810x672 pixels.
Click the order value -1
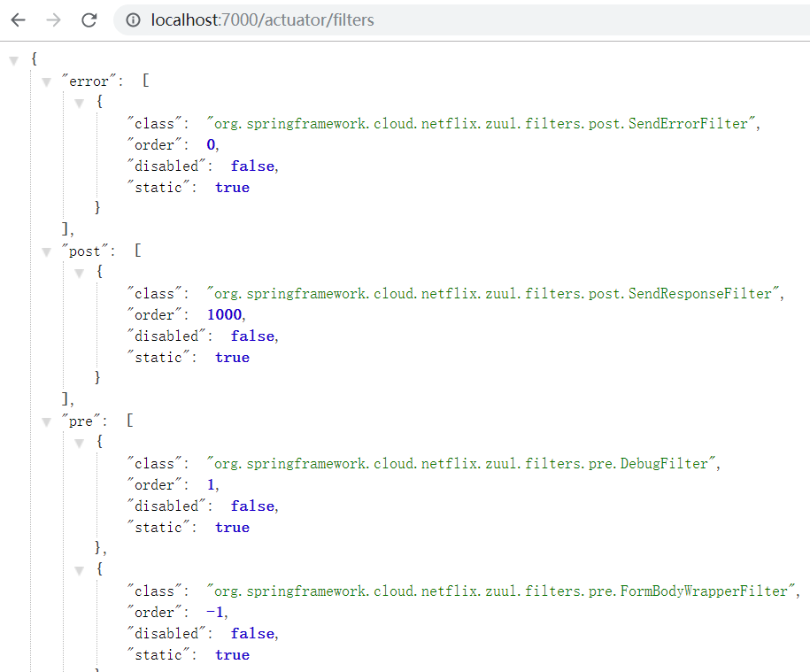coord(215,612)
